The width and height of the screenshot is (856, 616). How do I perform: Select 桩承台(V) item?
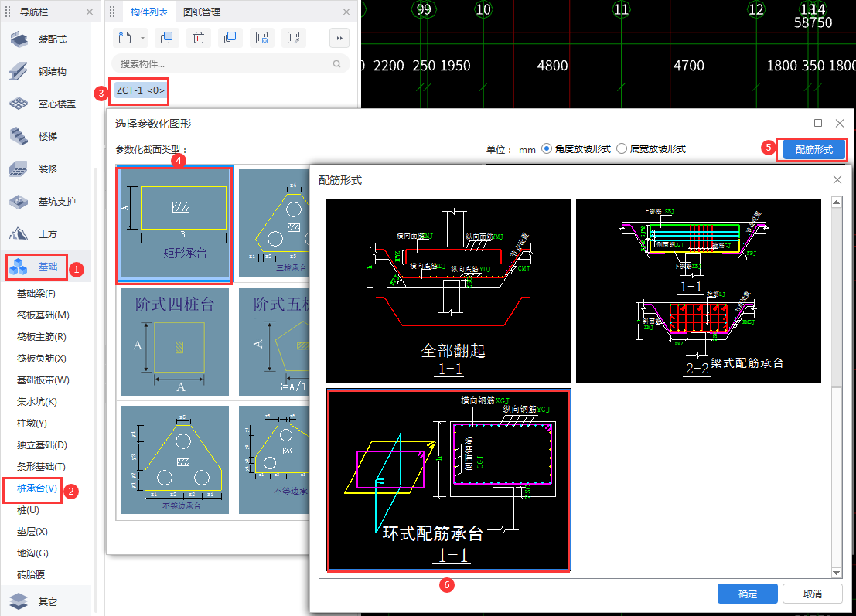click(x=36, y=488)
